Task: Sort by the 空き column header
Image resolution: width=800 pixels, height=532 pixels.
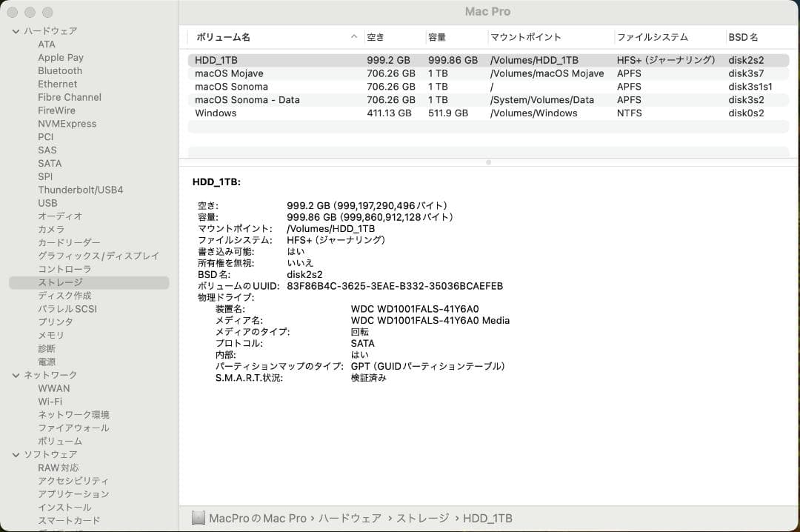Action: (376, 37)
